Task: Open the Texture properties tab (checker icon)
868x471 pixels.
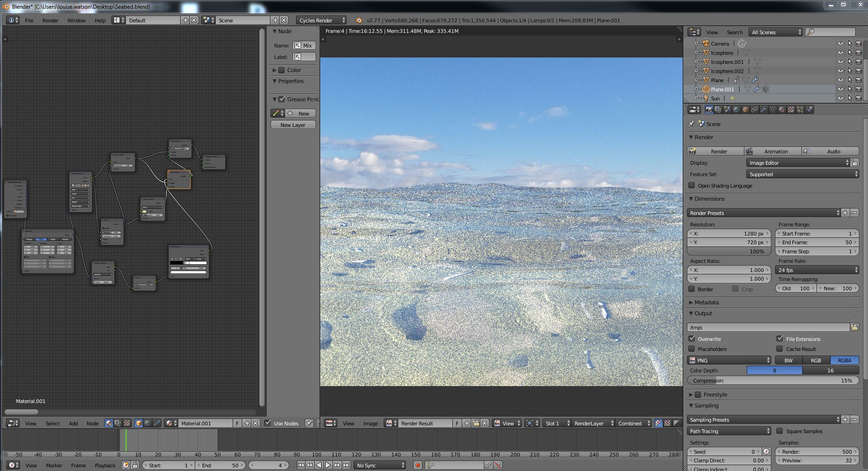Action: pyautogui.click(x=791, y=110)
